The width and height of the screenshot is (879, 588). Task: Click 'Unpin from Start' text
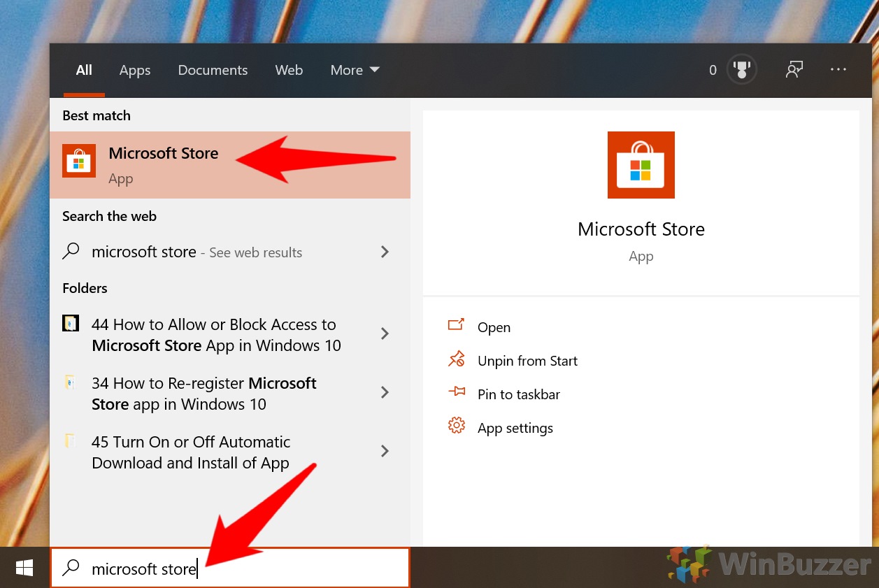pyautogui.click(x=527, y=361)
